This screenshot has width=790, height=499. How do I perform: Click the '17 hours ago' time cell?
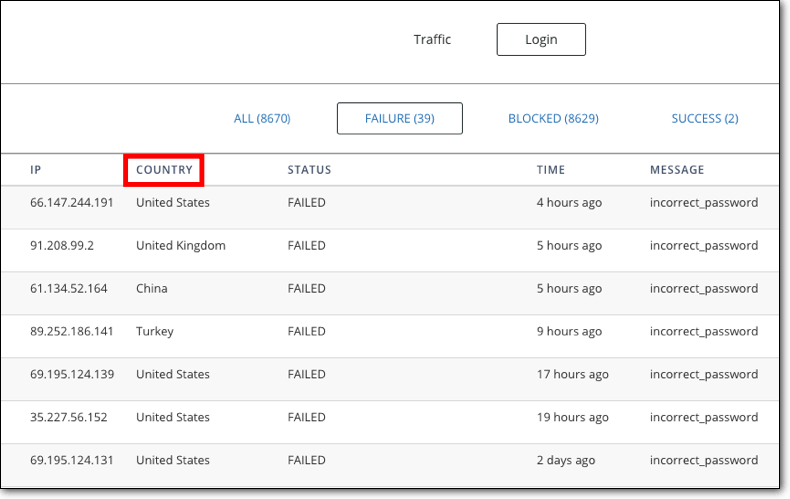pyautogui.click(x=572, y=374)
